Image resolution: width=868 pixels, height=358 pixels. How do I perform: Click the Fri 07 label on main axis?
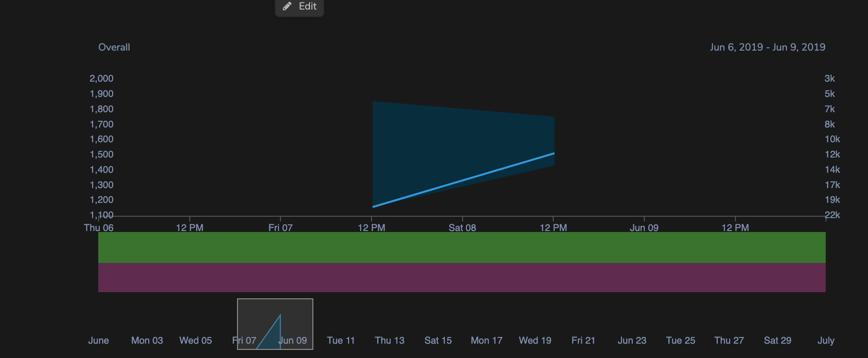(x=280, y=228)
